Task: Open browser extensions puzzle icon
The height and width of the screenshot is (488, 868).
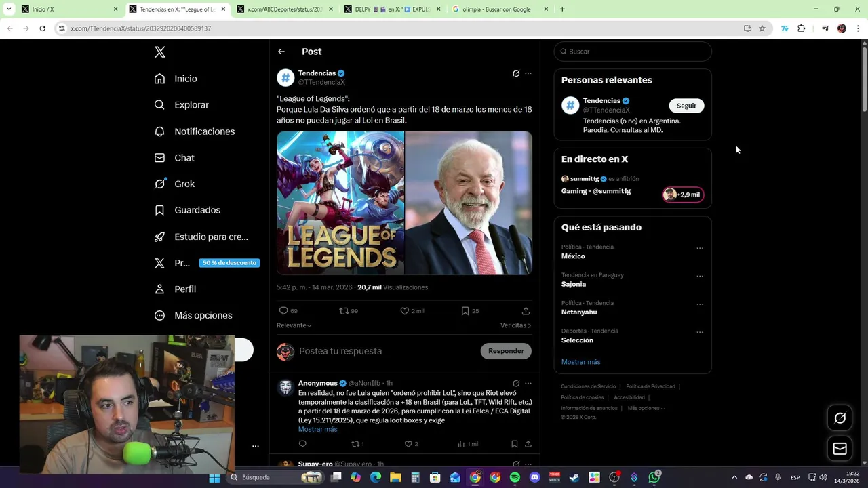Action: point(802,28)
